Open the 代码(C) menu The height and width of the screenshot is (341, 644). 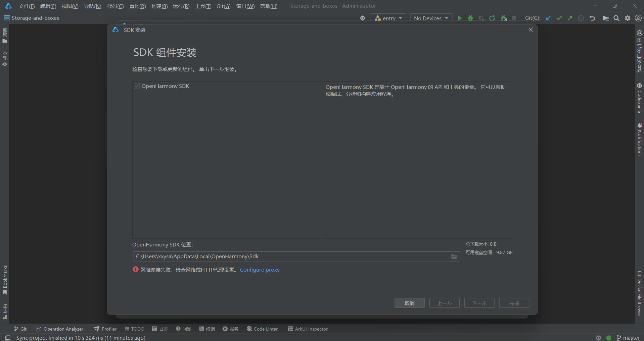click(115, 6)
